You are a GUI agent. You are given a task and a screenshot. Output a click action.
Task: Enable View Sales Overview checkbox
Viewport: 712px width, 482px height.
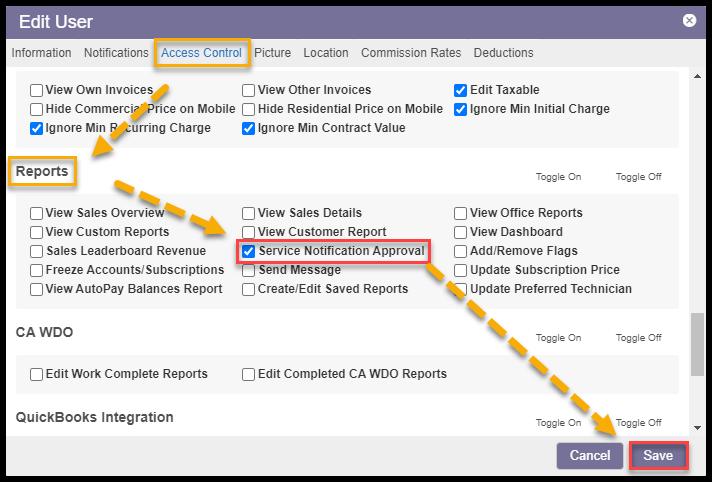(x=37, y=213)
